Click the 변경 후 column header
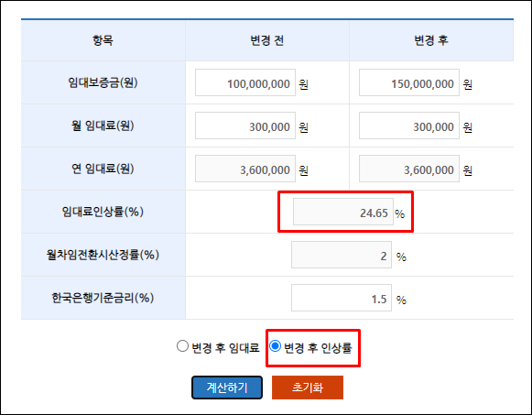 pyautogui.click(x=431, y=40)
